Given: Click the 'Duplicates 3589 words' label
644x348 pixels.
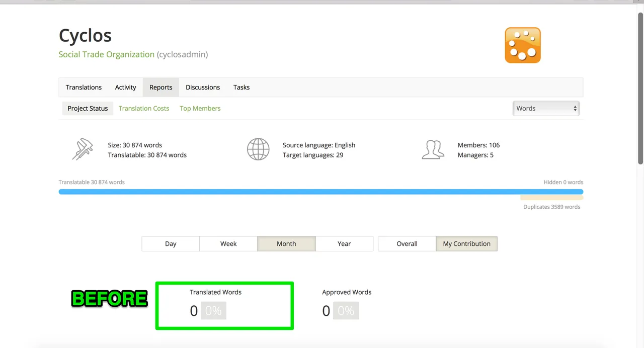Looking at the screenshot, I should [552, 207].
